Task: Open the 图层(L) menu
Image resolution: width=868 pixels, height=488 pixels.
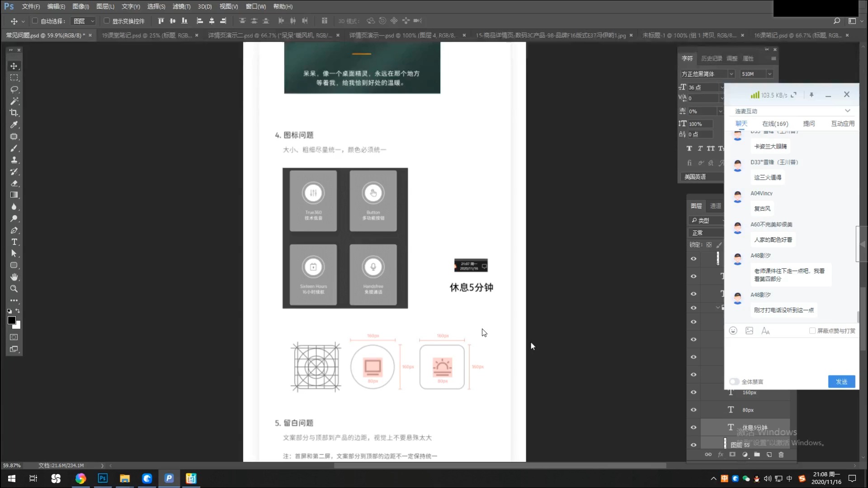Action: [105, 6]
